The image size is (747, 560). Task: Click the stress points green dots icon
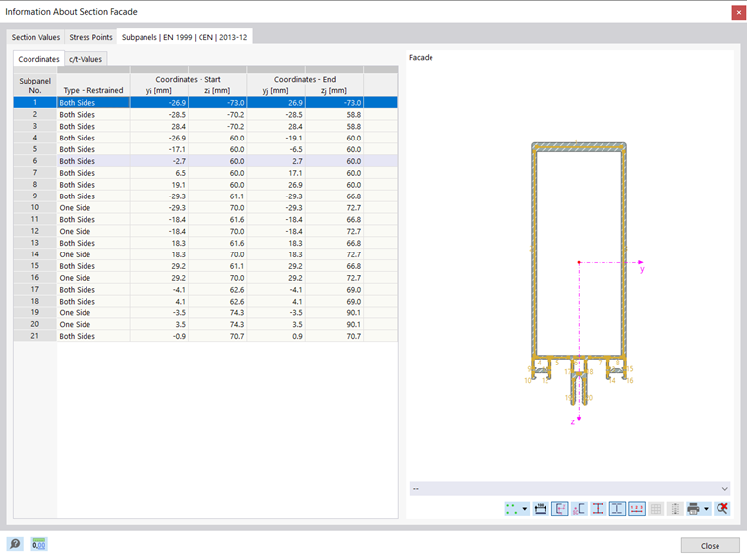pos(512,509)
